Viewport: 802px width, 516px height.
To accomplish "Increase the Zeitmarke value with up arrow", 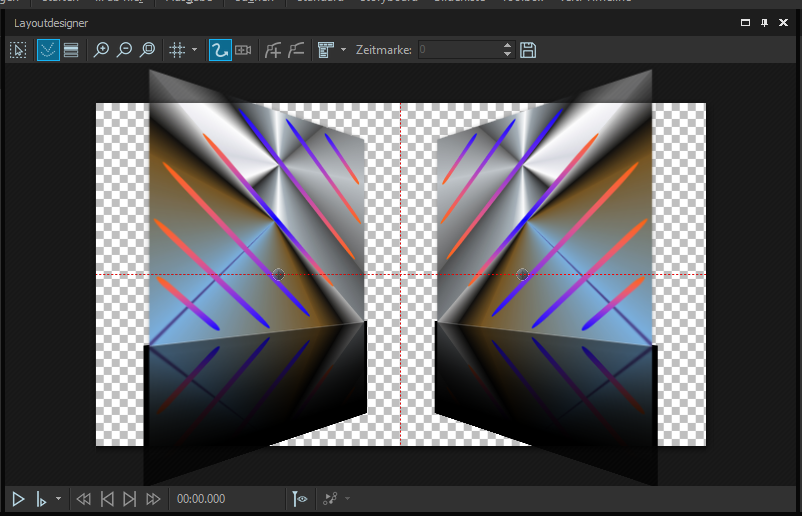I will pyautogui.click(x=508, y=45).
